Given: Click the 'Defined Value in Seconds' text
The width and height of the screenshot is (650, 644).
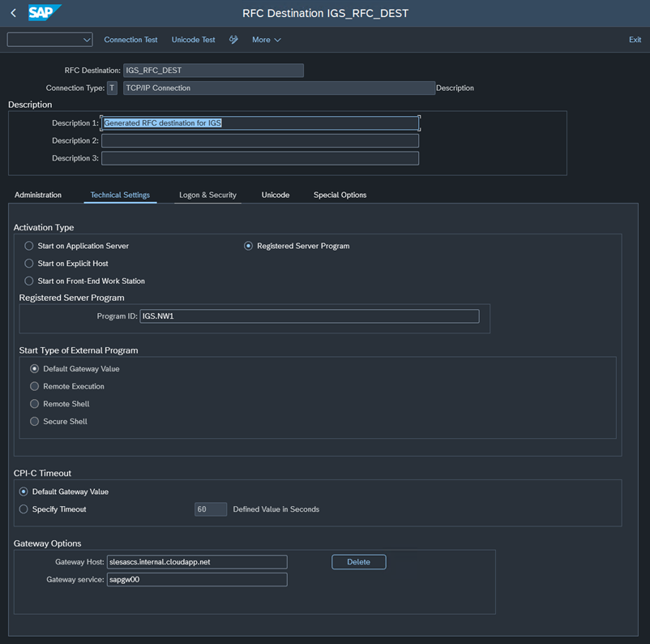Looking at the screenshot, I should (276, 509).
